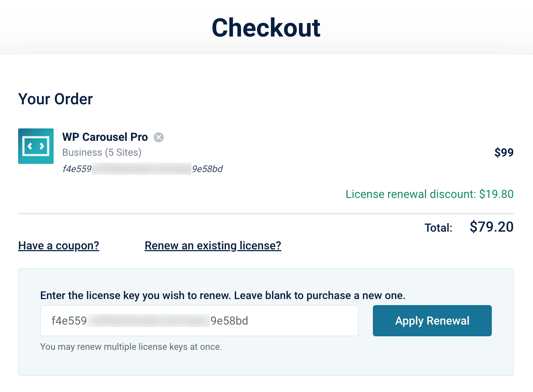Click the "Total:" label
Screen dimensions: 533x392
pyautogui.click(x=438, y=228)
